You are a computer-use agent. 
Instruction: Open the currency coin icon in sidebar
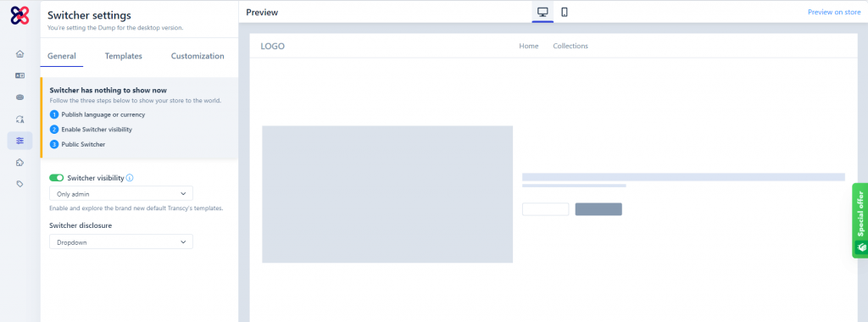[20, 97]
